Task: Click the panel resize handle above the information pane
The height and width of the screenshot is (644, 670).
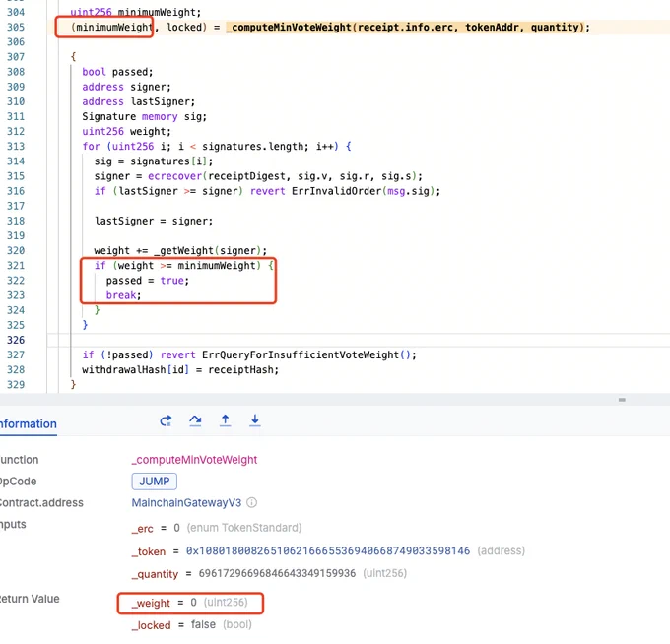Action: [x=622, y=400]
